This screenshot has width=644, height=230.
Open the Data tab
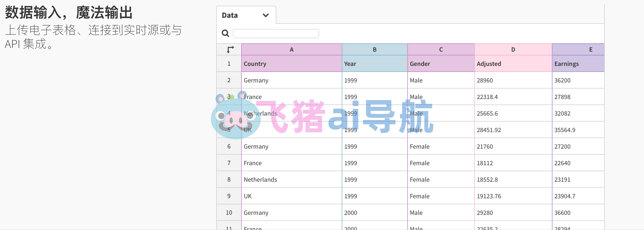(246, 15)
